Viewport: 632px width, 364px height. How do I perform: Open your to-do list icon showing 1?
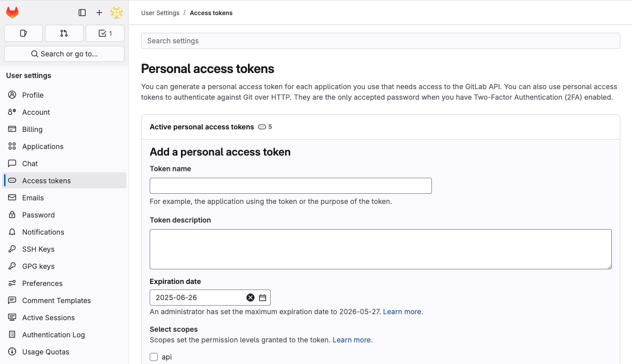[105, 33]
